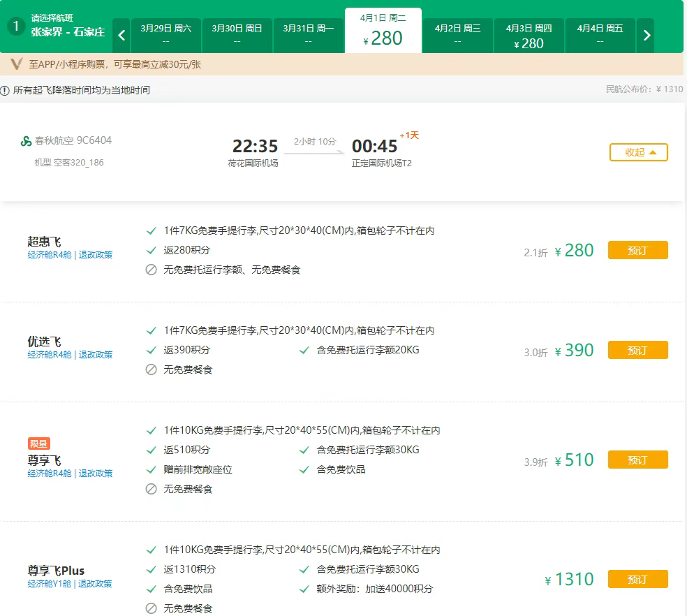Click the previous dates left arrow
The image size is (687, 616).
(121, 36)
